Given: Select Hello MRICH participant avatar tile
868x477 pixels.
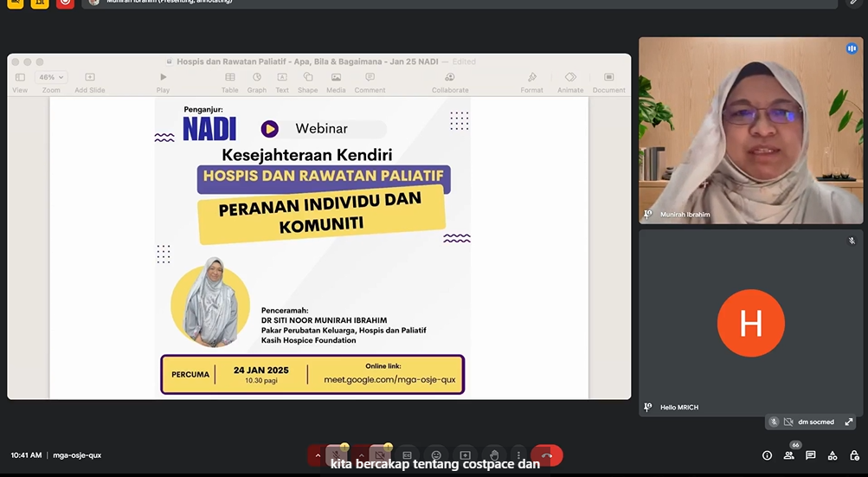Looking at the screenshot, I should point(750,323).
